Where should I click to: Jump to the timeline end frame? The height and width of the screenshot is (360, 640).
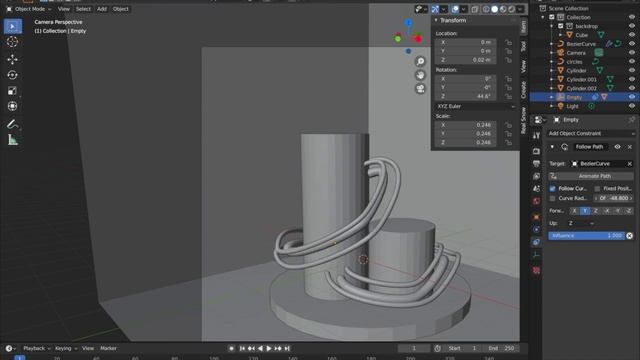(287, 349)
